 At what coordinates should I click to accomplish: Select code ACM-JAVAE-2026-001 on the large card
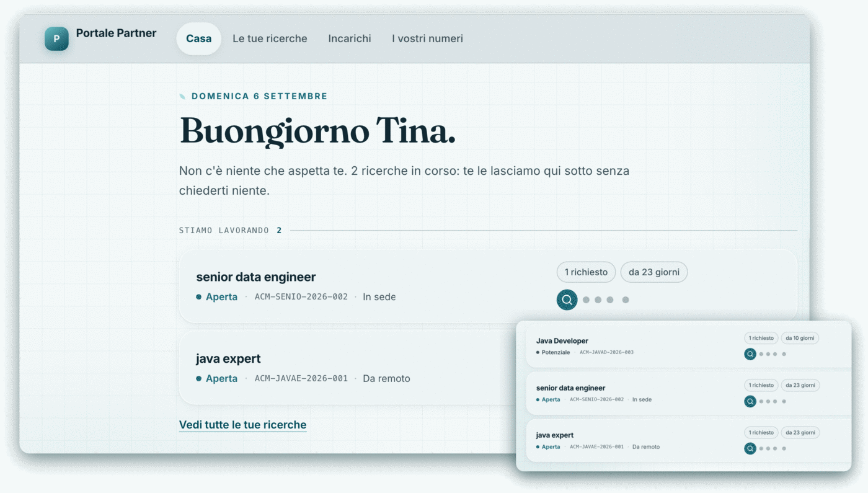[301, 378]
